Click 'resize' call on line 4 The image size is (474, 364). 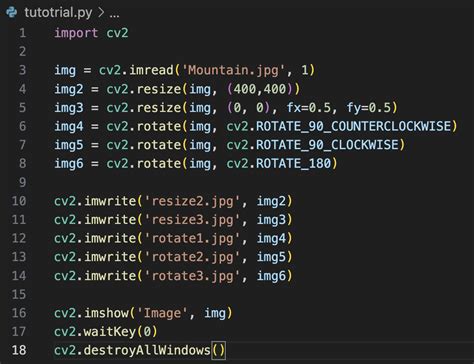[x=159, y=89]
